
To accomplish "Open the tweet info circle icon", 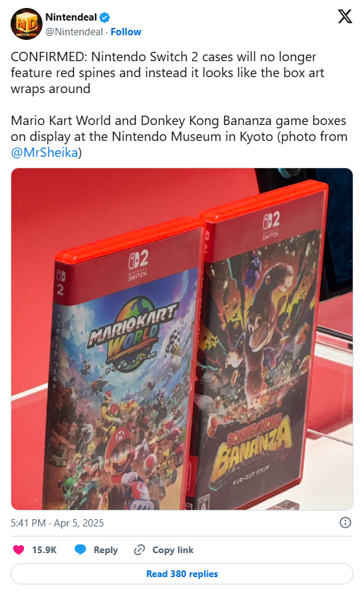I will [x=345, y=523].
